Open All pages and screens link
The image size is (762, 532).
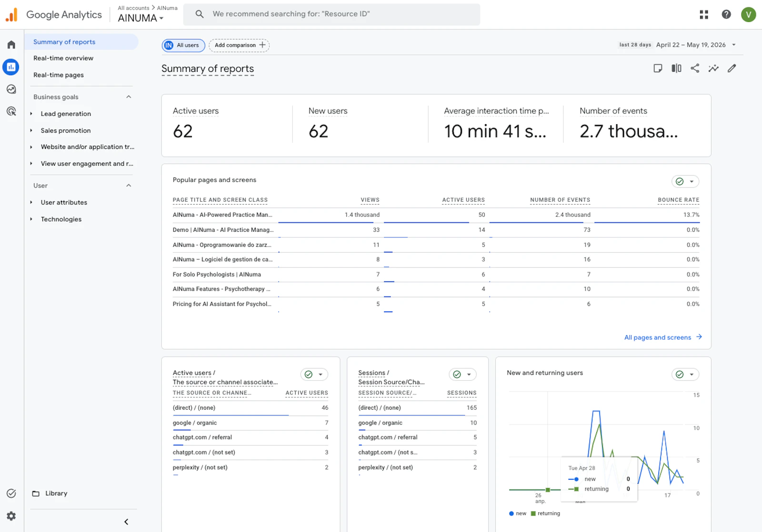tap(658, 337)
